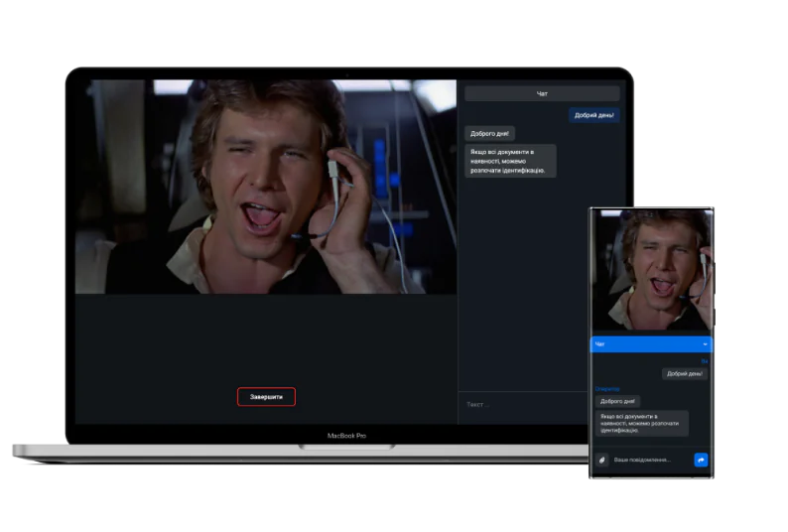Screen dimensions: 788x532
Task: Click the Доброго дня! message on laptop
Action: (489, 133)
